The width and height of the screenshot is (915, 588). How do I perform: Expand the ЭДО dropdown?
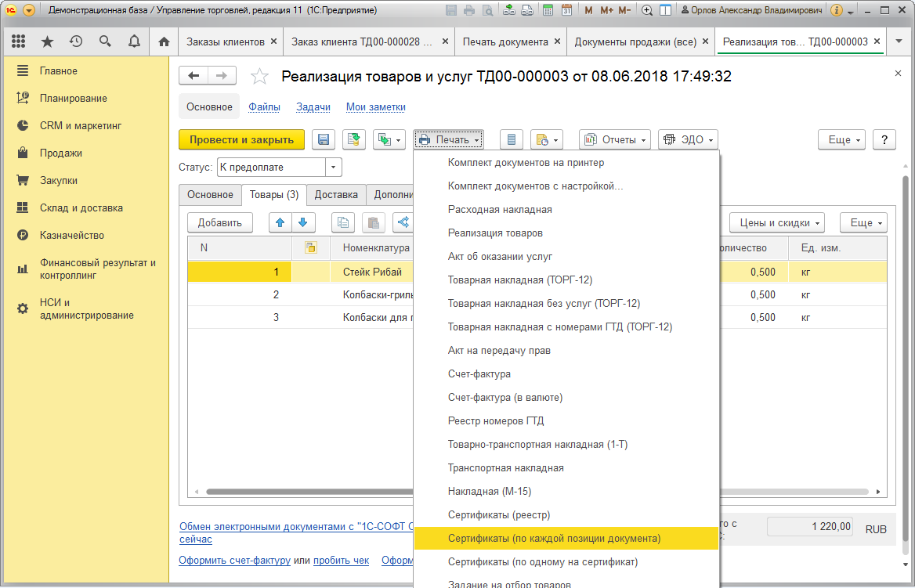point(688,139)
